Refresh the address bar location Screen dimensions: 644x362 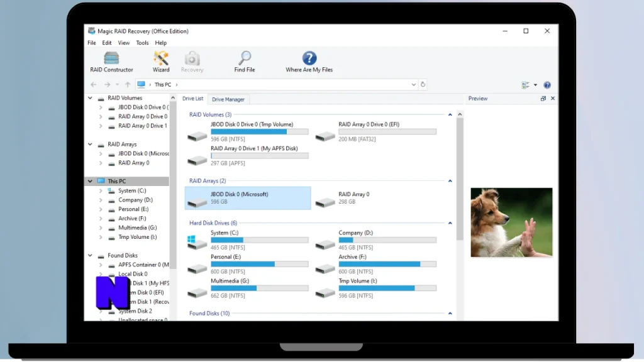[423, 85]
